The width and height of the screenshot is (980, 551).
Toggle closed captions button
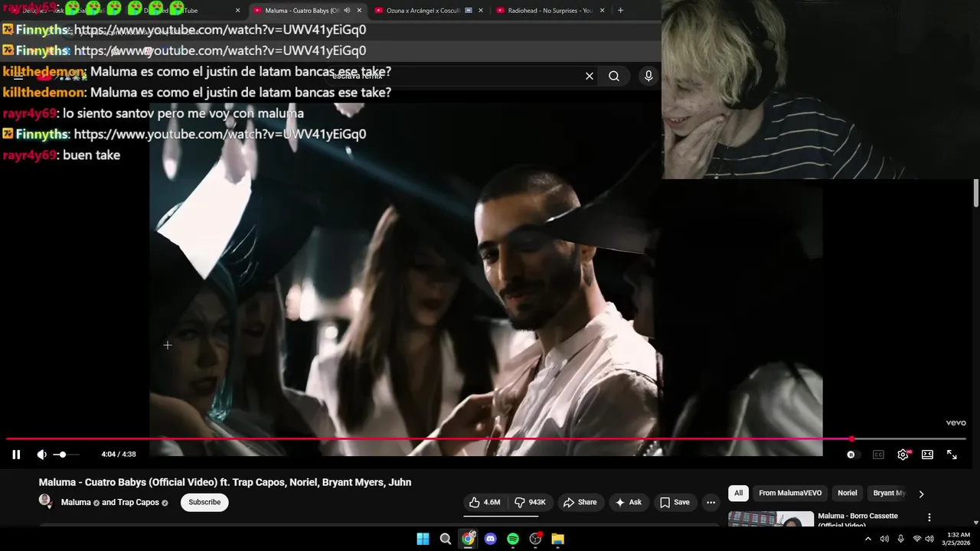click(878, 455)
